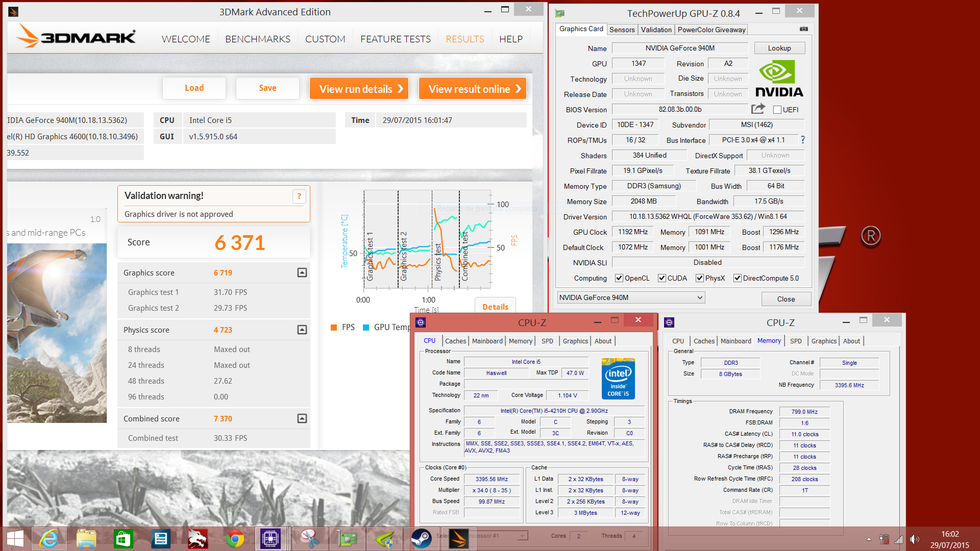Screen dimensions: 980x551
Task: Open the HELP tab in 3DMark
Action: click(511, 39)
